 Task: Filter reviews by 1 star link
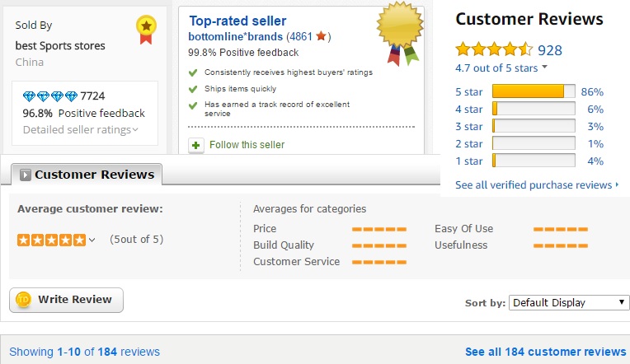468,161
